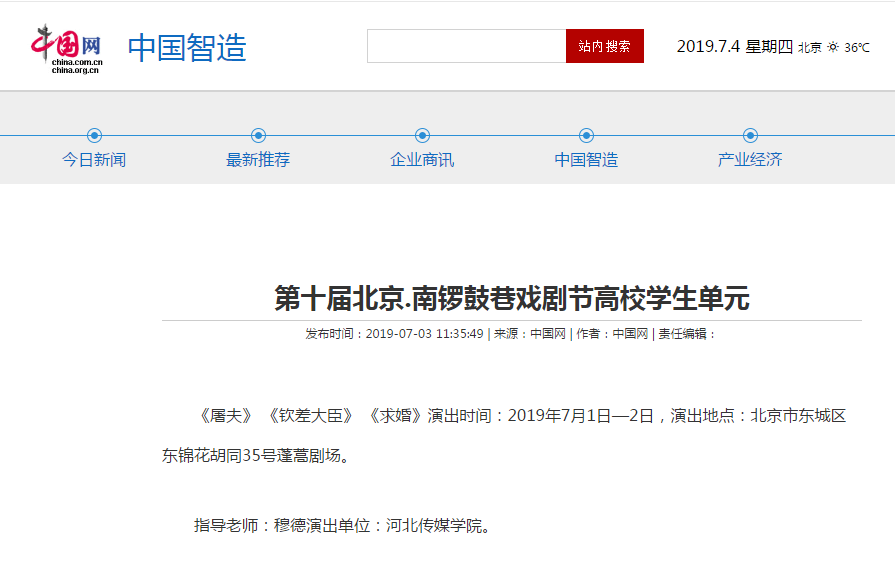Click the circle marker above 中国智造 tab
895x563 pixels.
click(586, 135)
